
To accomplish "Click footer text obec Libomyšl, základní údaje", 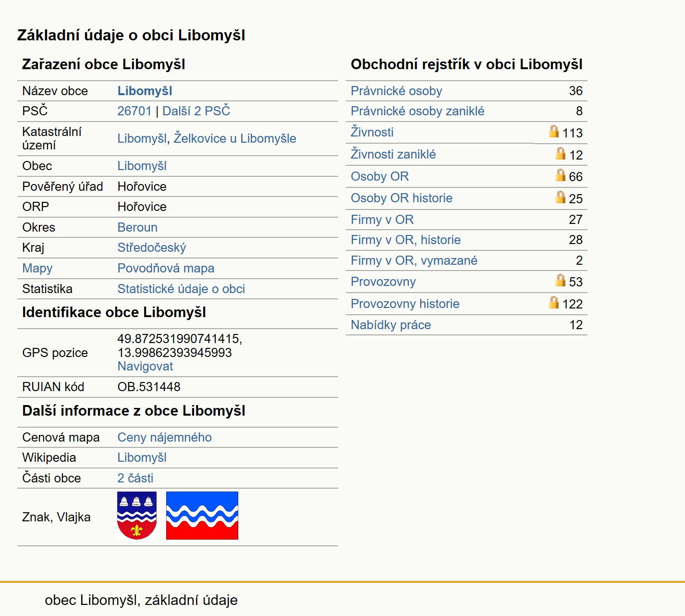I will (x=141, y=600).
